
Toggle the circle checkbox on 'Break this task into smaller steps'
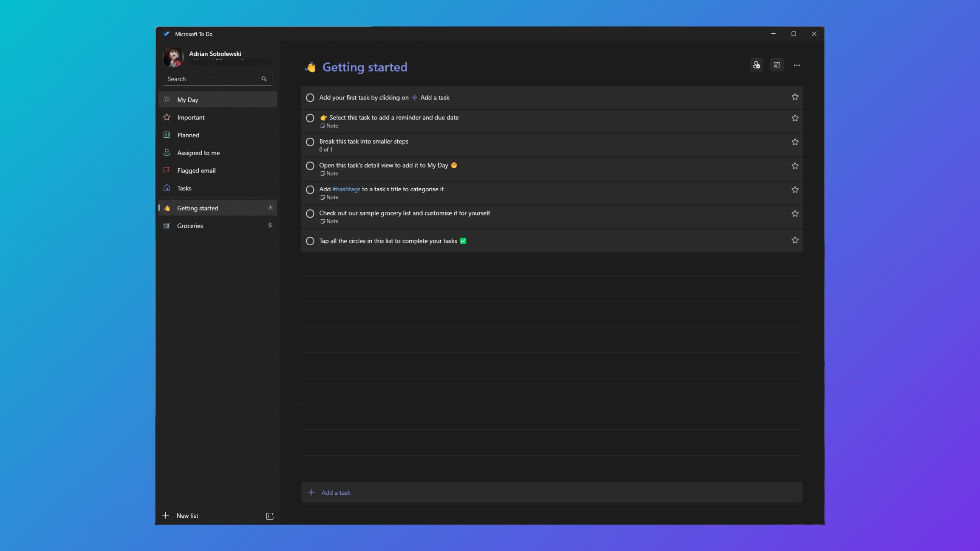tap(310, 141)
